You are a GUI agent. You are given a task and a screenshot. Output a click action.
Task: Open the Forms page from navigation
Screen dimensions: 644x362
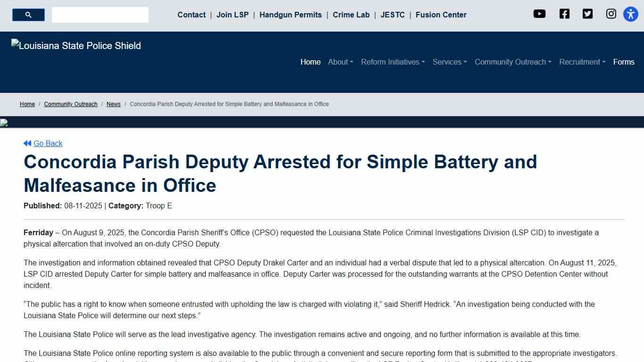624,62
